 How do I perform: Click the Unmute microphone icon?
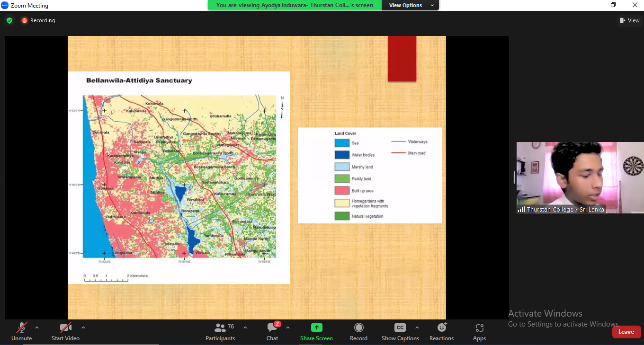(21, 327)
